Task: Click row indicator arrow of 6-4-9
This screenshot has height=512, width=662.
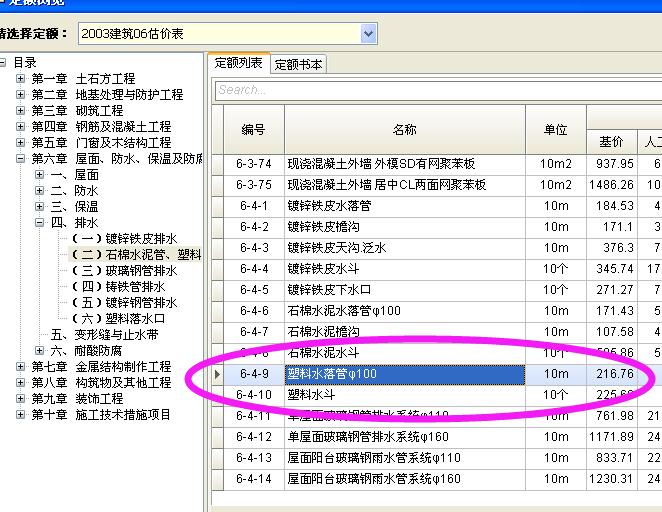Action: coord(217,374)
